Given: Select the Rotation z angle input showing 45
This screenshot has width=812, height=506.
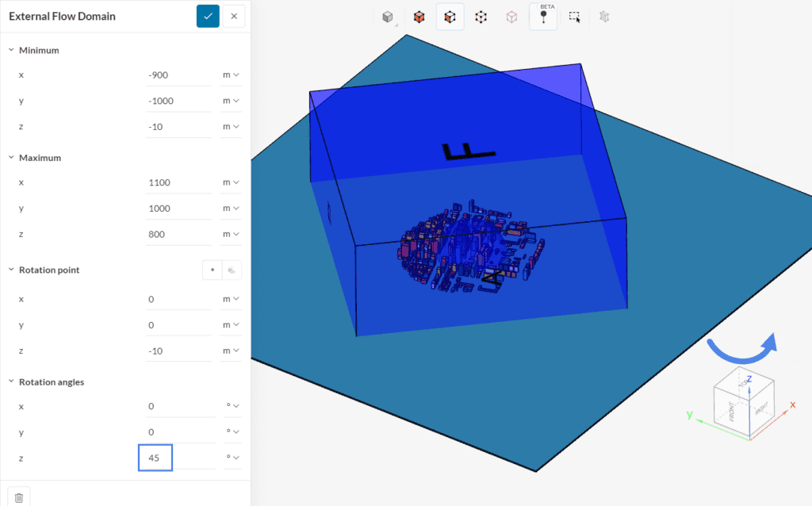Looking at the screenshot, I should 155,457.
